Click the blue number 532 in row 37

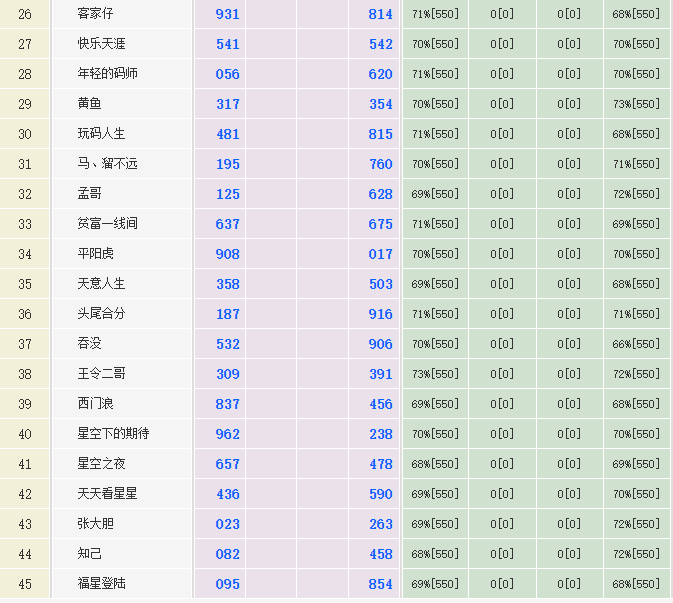coord(228,344)
